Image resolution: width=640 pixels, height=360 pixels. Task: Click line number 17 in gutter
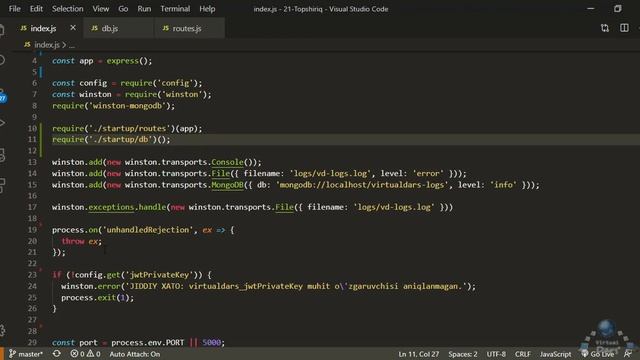32,207
